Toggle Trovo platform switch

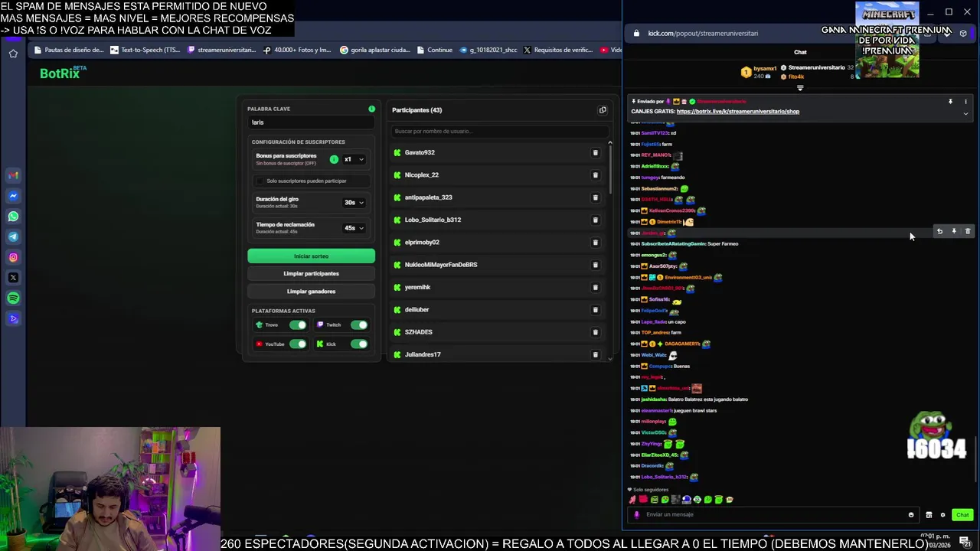tap(298, 325)
